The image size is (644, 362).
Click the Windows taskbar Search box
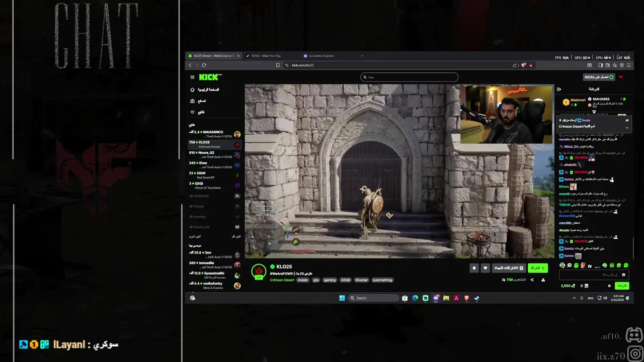[374, 298]
